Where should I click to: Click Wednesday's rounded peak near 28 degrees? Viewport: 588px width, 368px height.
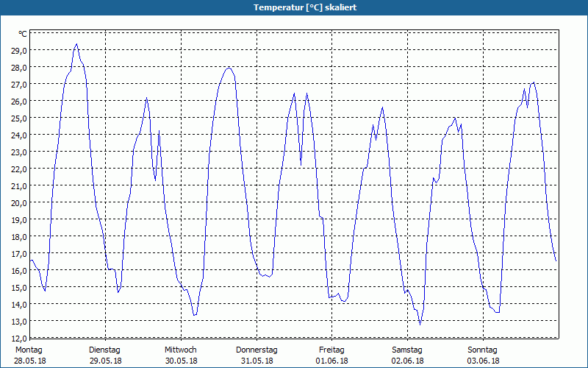point(229,68)
